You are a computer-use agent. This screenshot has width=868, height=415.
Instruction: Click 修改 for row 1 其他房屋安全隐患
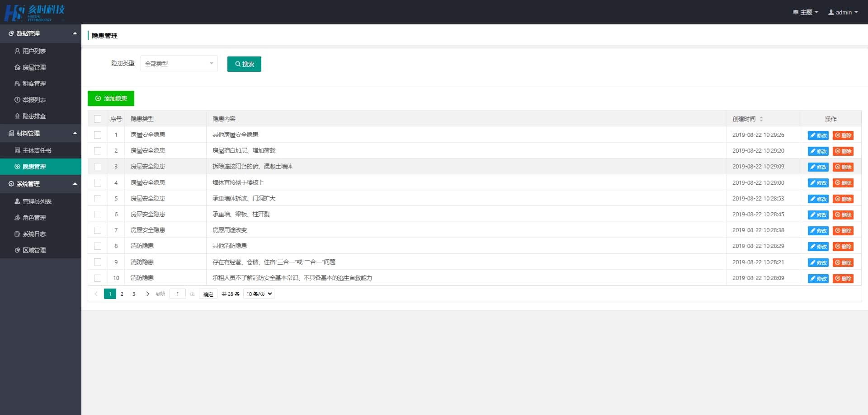pyautogui.click(x=818, y=135)
